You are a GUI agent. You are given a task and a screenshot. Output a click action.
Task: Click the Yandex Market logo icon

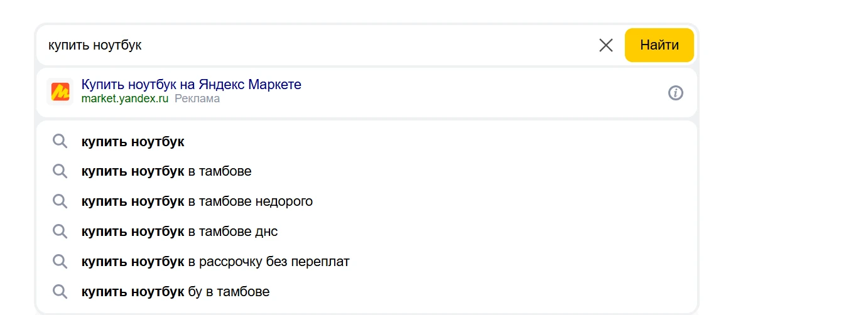(60, 92)
